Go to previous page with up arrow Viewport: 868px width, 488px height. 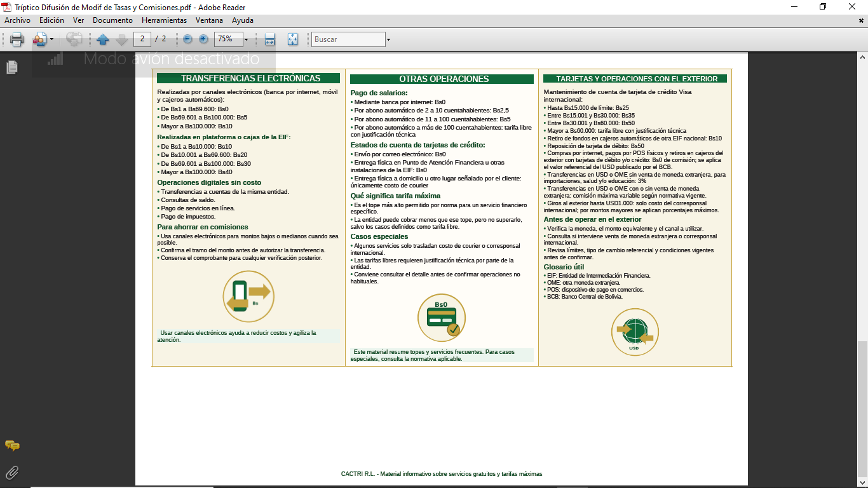103,39
